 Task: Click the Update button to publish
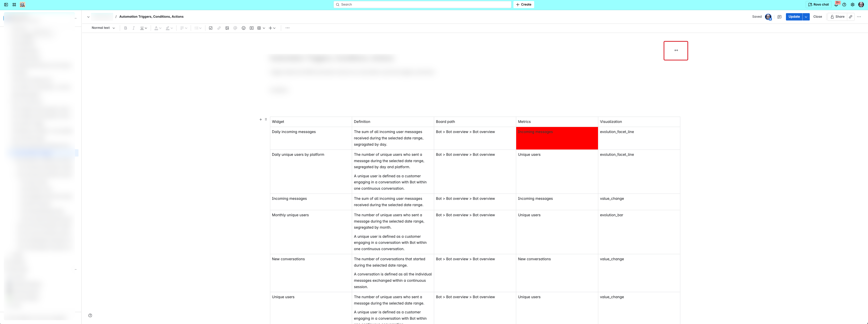tap(794, 16)
